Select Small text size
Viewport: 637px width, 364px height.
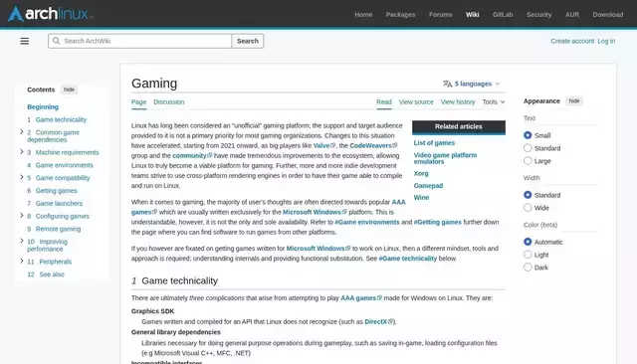tap(528, 135)
